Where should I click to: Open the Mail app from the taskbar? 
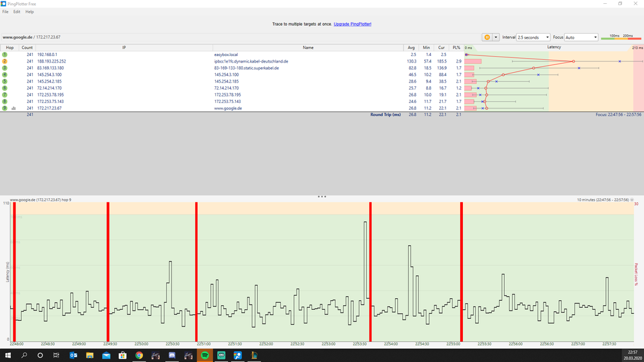(x=106, y=356)
